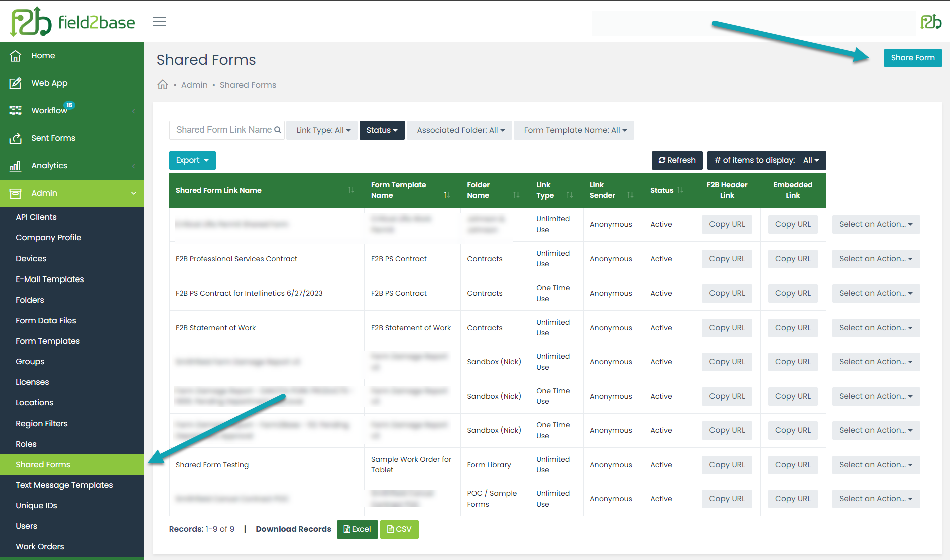
Task: Expand the Workflow submenu chevron
Action: point(133,111)
